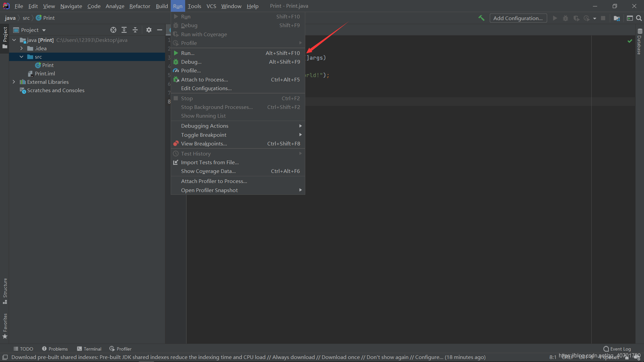The height and width of the screenshot is (362, 644).
Task: Open the Event Log
Action: [x=617, y=349]
